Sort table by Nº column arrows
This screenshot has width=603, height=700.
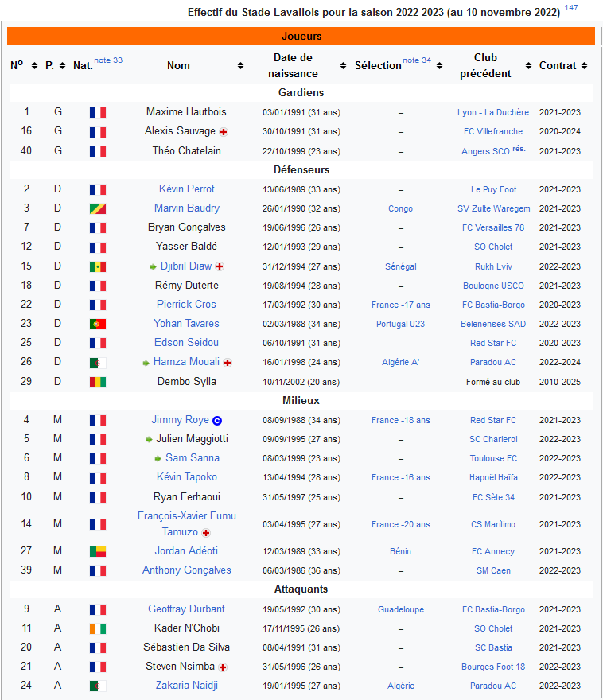(x=34, y=66)
